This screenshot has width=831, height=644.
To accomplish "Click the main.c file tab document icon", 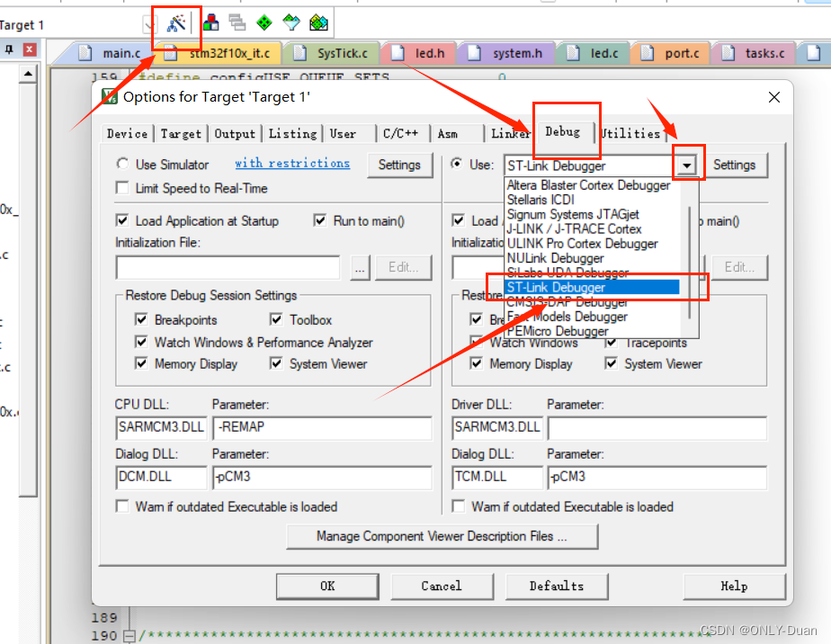I will coord(85,53).
